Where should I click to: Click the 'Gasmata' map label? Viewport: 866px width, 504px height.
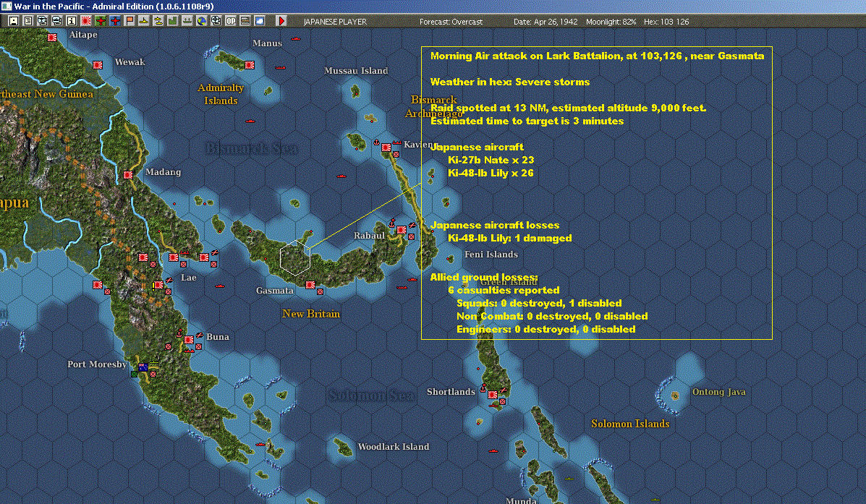coord(274,291)
